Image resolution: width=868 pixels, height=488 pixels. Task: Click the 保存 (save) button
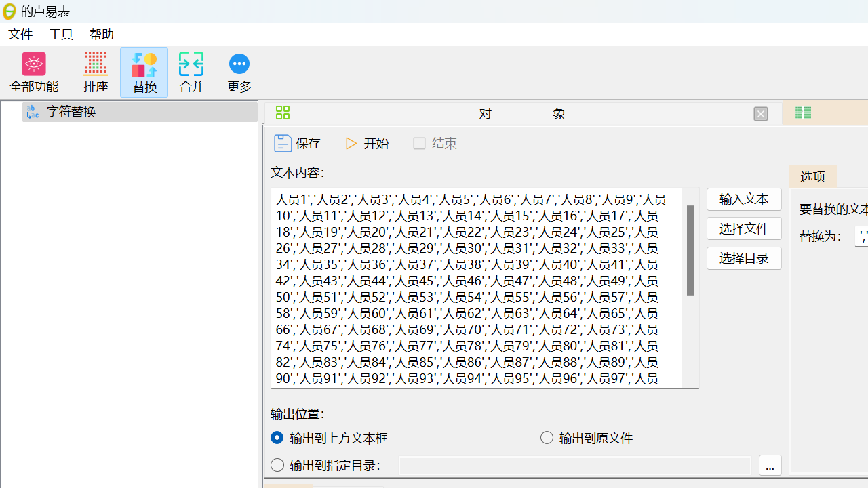point(297,143)
